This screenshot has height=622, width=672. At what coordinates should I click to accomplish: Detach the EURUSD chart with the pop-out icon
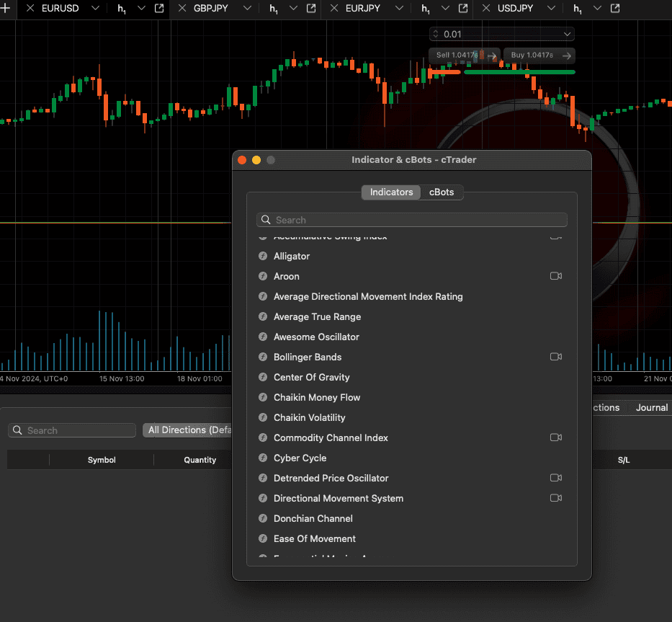158,9
